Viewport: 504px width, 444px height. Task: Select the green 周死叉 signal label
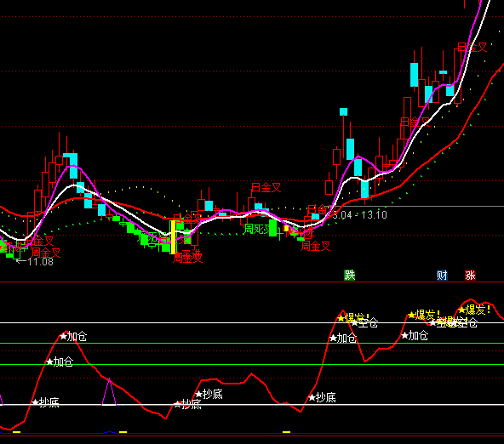pos(257,229)
